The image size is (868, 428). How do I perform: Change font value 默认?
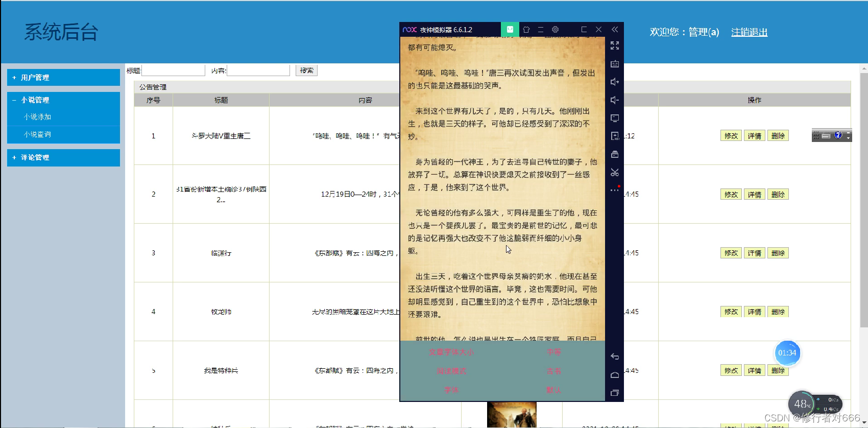[x=553, y=390]
